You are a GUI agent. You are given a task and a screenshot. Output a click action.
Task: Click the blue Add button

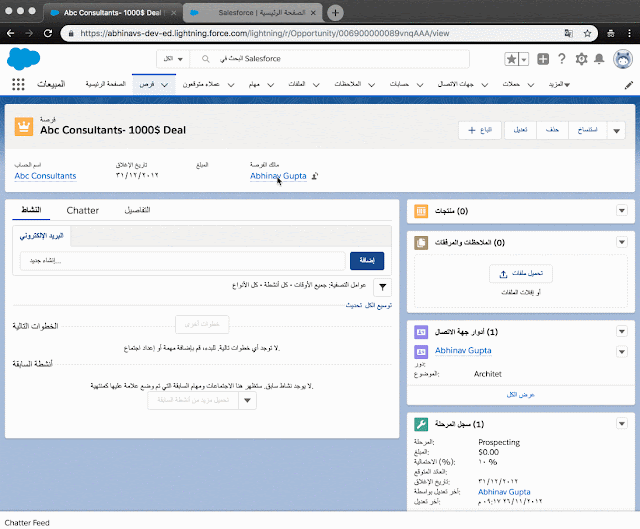367,261
